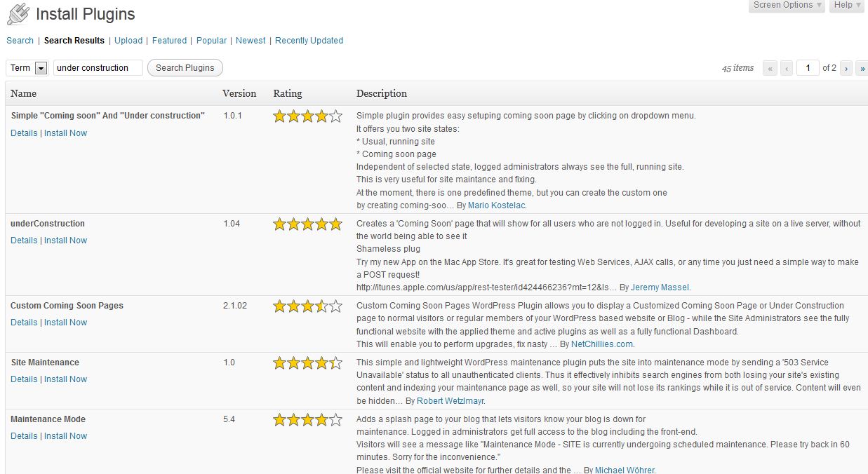The image size is (868, 474).
Task: Click star rating of underConstruction plugin
Action: 307,224
